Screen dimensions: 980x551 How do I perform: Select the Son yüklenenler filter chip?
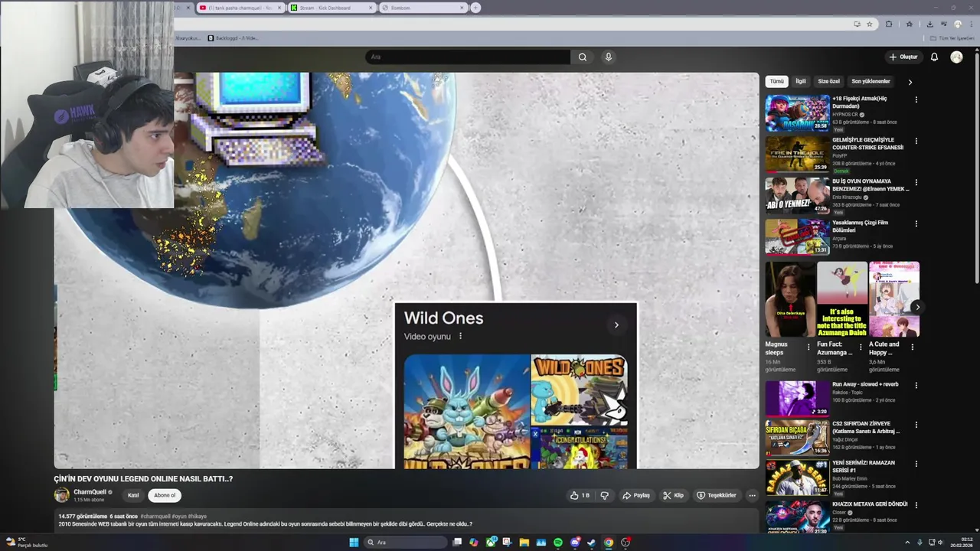click(871, 81)
